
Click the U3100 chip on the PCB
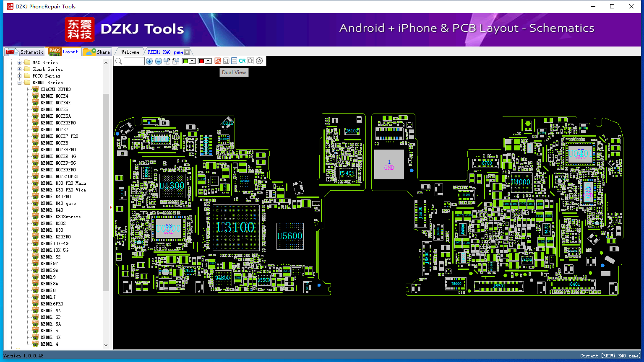pyautogui.click(x=236, y=228)
